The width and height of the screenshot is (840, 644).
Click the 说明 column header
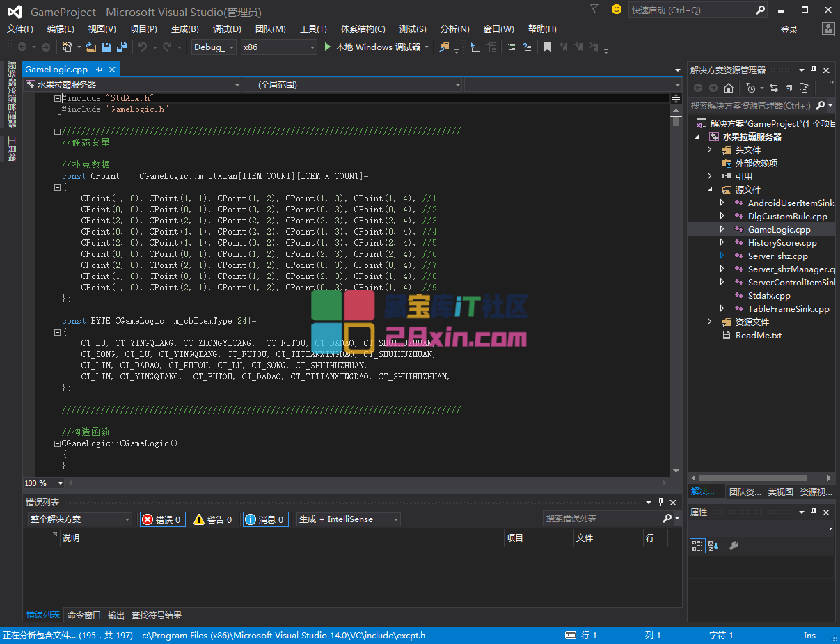(x=282, y=537)
